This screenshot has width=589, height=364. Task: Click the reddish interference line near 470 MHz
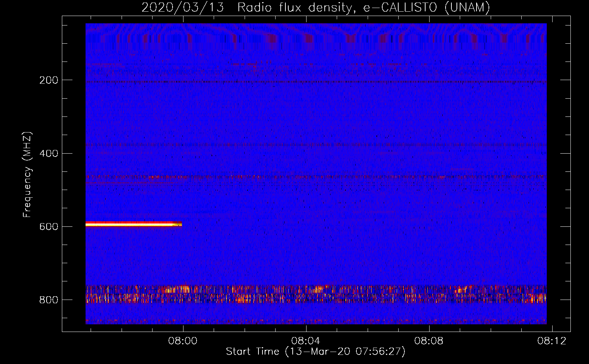tap(316, 177)
